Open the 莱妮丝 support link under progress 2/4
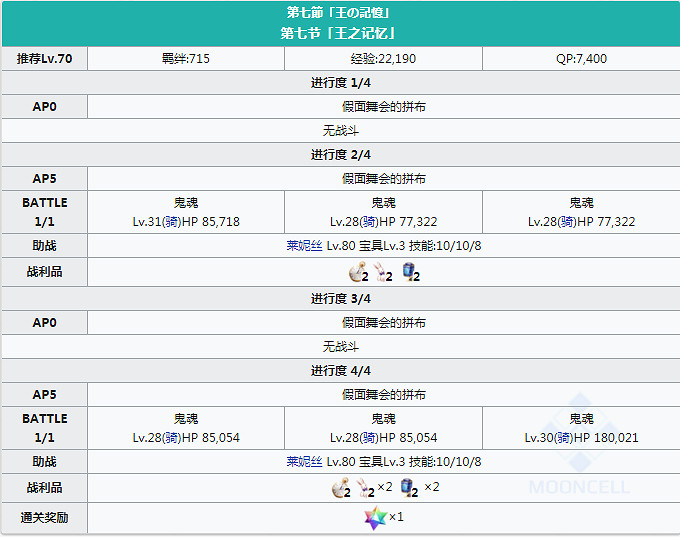The width and height of the screenshot is (680, 537). (304, 246)
